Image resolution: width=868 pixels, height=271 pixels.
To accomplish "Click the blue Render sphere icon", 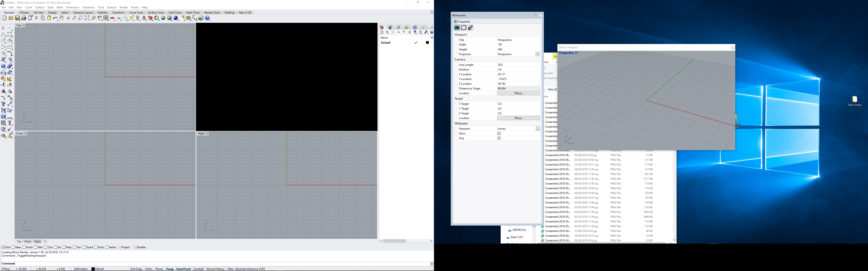I will click(176, 18).
